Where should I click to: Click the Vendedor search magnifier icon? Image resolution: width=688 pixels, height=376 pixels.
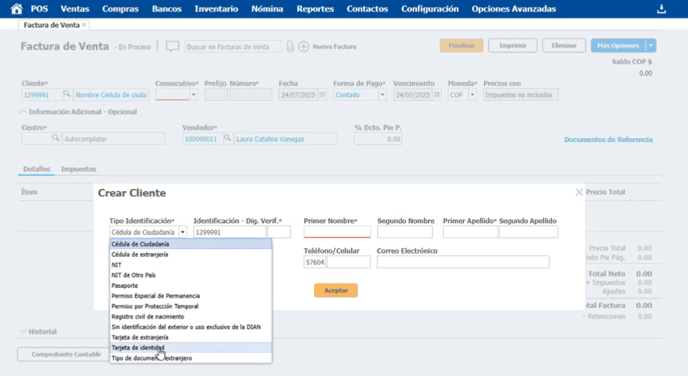click(x=227, y=138)
